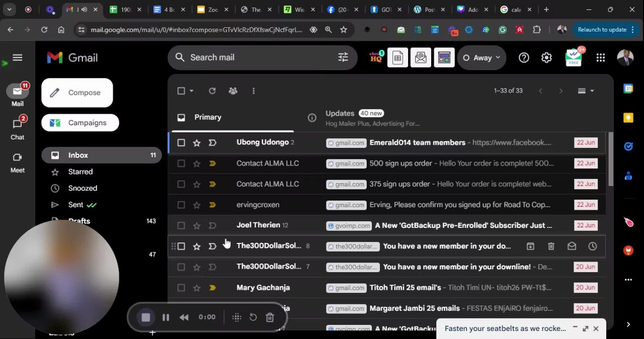Image resolution: width=644 pixels, height=339 pixels.
Task: Open the cloudHQ icon in header
Action: tap(376, 57)
